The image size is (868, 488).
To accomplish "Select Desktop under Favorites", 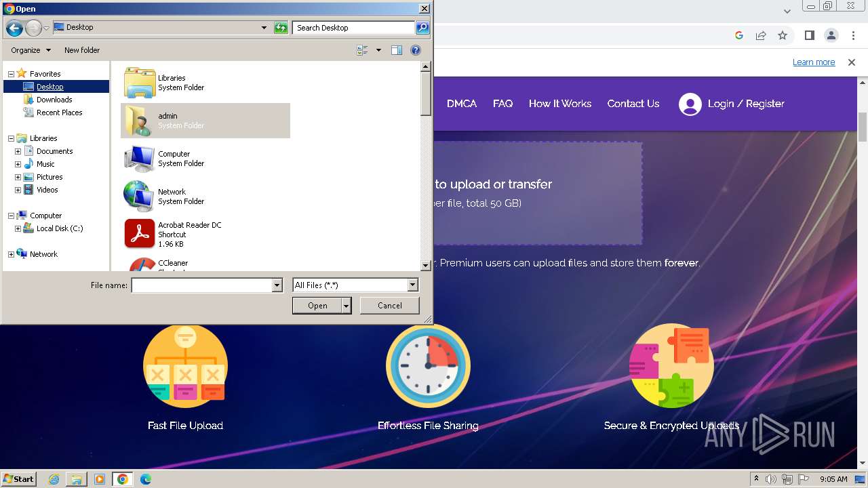I will click(50, 87).
